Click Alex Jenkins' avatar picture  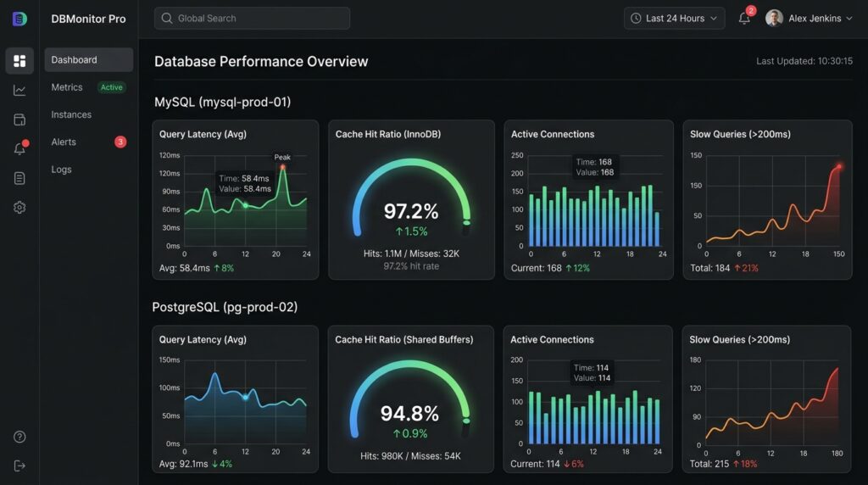point(774,19)
